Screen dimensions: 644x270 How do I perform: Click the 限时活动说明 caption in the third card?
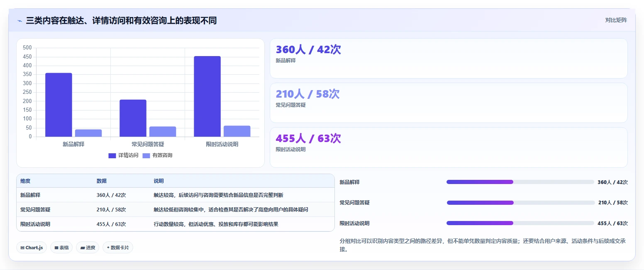click(290, 150)
